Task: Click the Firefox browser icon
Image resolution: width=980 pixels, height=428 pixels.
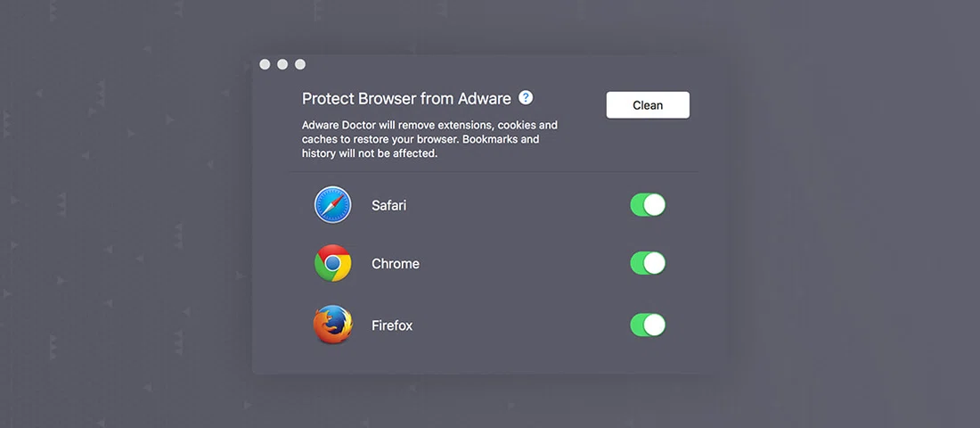Action: (333, 325)
